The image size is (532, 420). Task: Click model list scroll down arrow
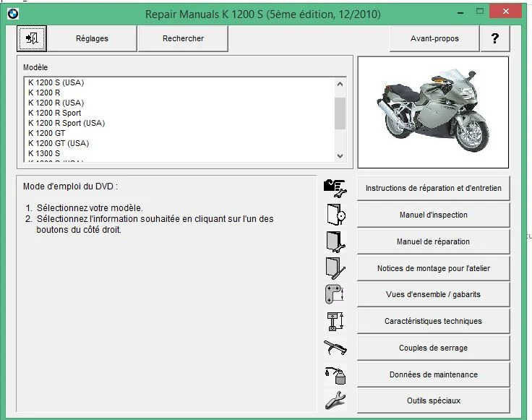(x=340, y=156)
